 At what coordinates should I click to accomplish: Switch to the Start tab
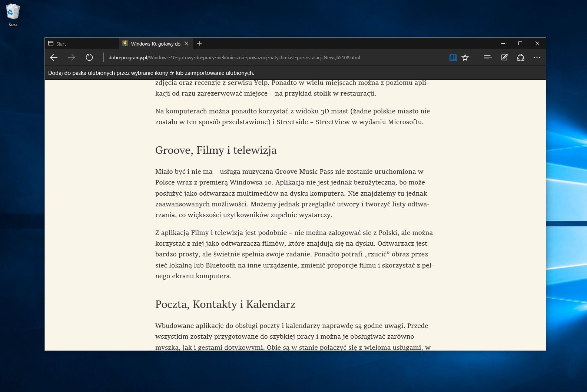pyautogui.click(x=82, y=44)
